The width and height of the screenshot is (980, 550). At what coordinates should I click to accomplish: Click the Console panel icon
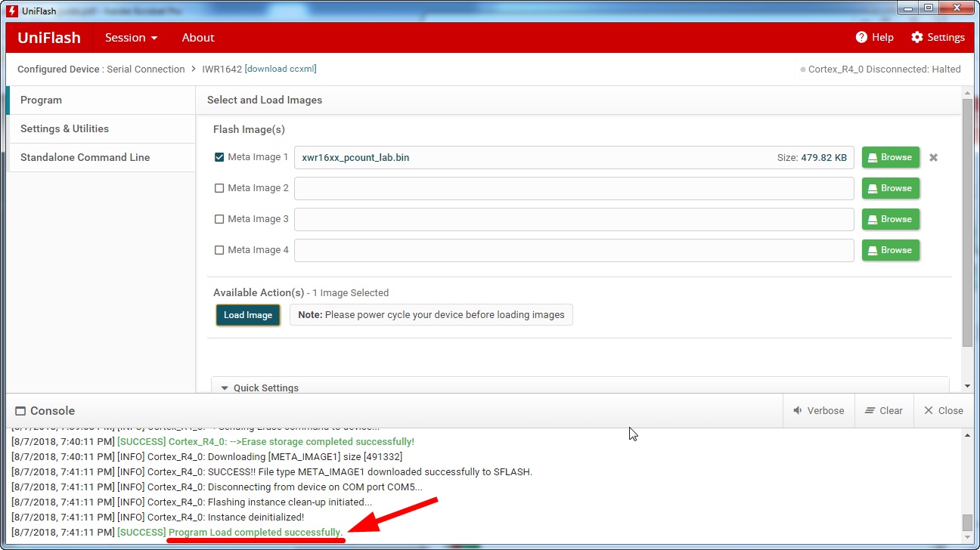tap(20, 411)
